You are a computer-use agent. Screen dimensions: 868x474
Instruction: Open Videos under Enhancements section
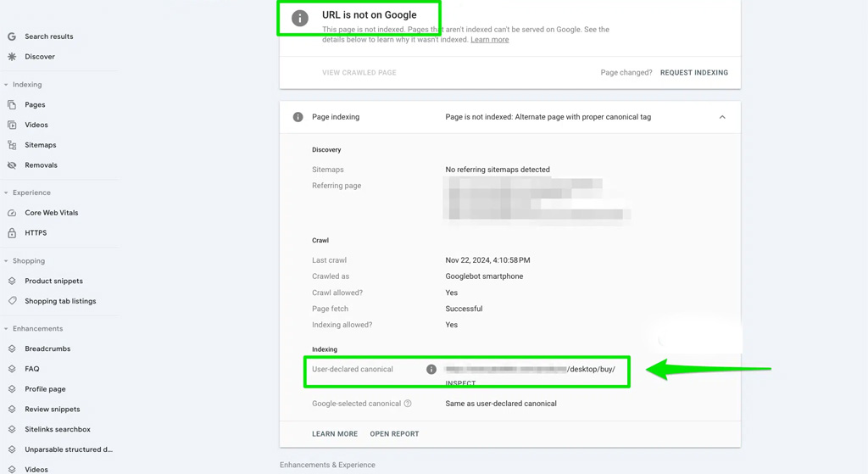[36, 470]
